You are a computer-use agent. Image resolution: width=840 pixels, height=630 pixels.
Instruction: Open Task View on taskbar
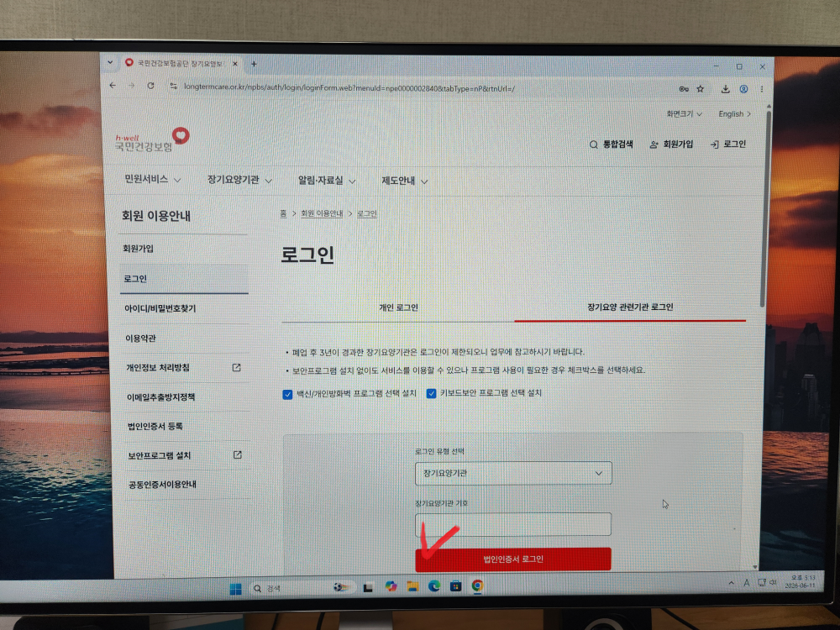[368, 588]
